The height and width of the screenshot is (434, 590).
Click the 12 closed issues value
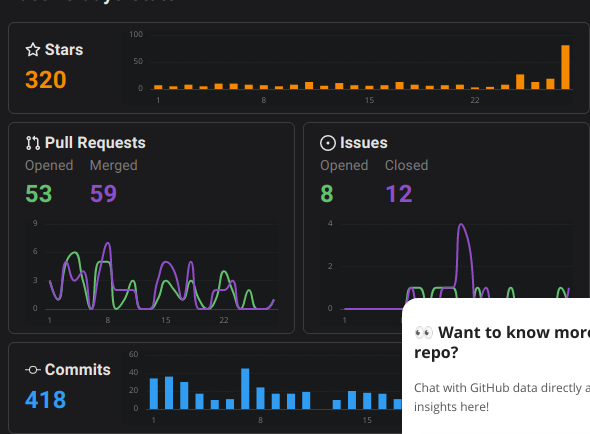point(399,194)
